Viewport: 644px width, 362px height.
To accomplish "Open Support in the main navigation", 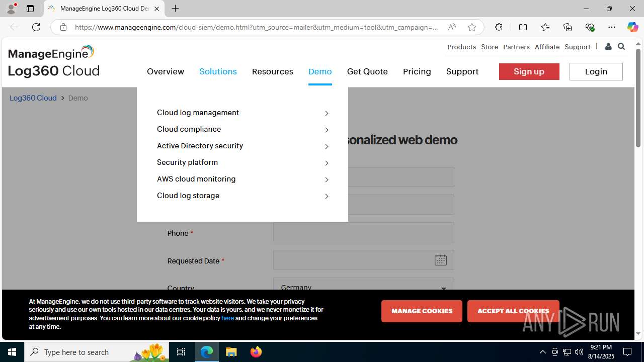I will pyautogui.click(x=462, y=71).
